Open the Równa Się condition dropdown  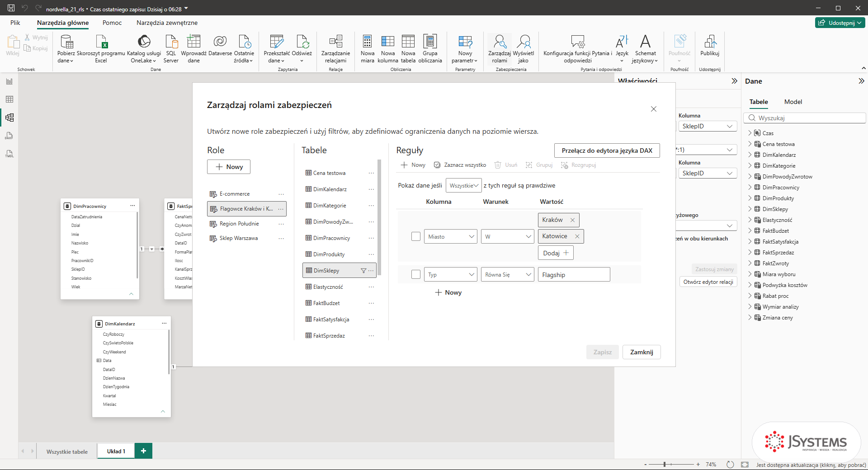tap(508, 274)
